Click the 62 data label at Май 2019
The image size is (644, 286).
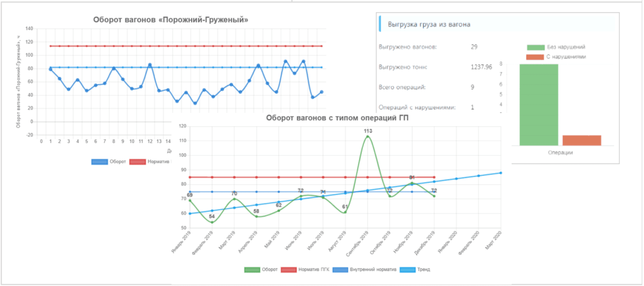(x=279, y=205)
